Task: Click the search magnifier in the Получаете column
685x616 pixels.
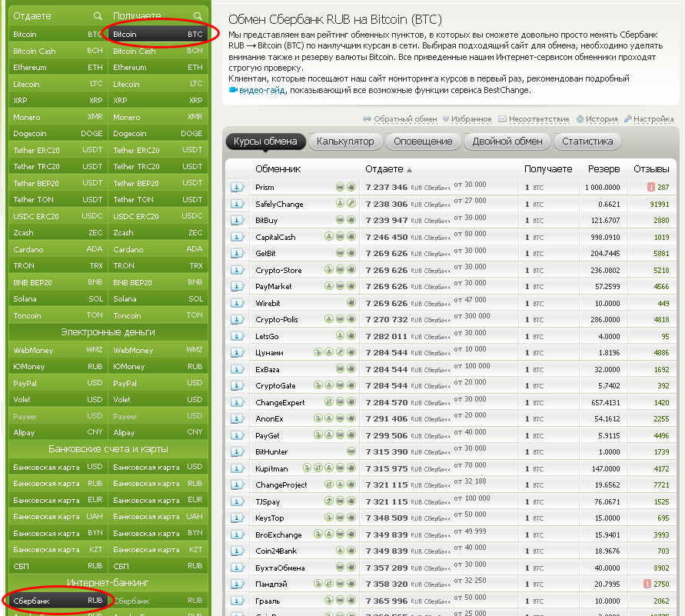Action: point(198,15)
